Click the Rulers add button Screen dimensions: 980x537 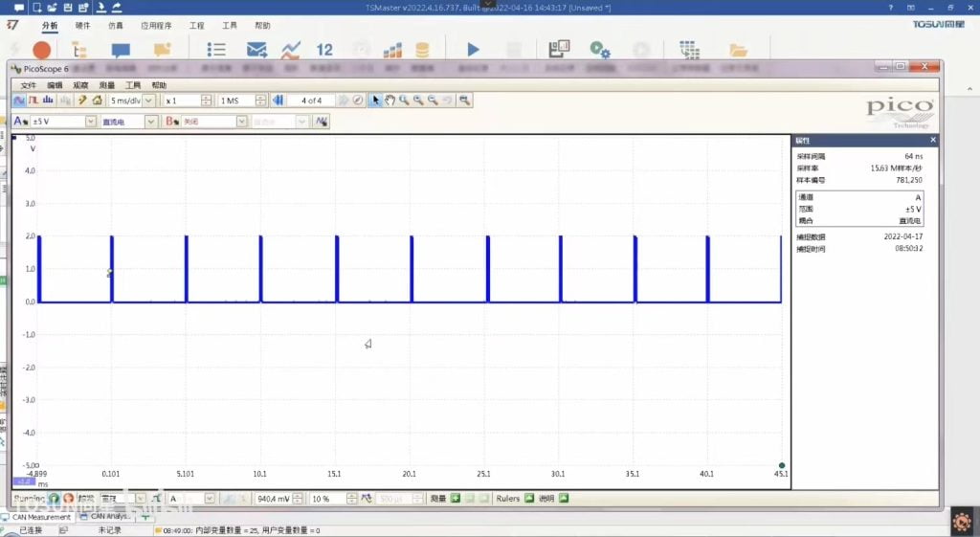coord(529,499)
